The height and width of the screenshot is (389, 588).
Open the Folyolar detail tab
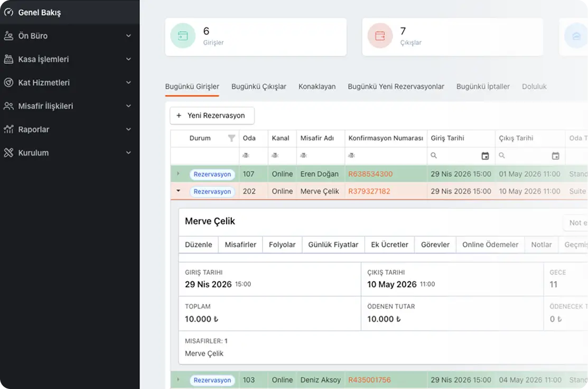pyautogui.click(x=282, y=245)
